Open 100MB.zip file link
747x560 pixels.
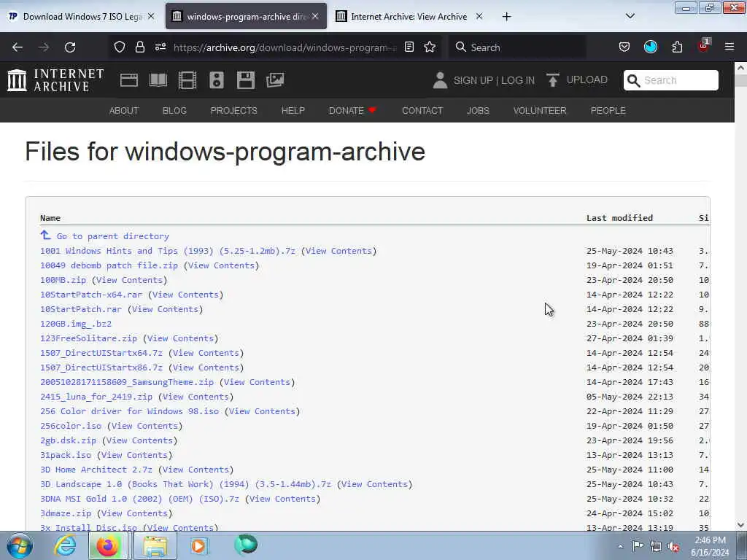point(63,280)
